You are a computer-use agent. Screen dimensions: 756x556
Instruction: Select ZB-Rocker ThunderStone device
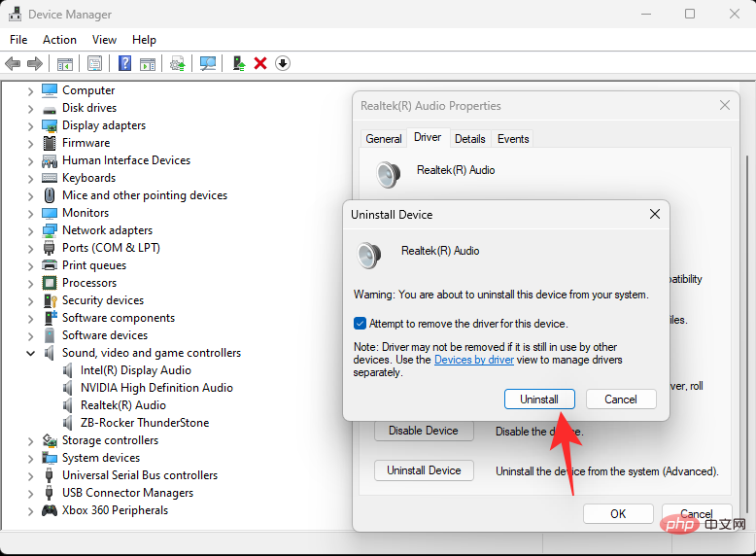pyautogui.click(x=145, y=423)
